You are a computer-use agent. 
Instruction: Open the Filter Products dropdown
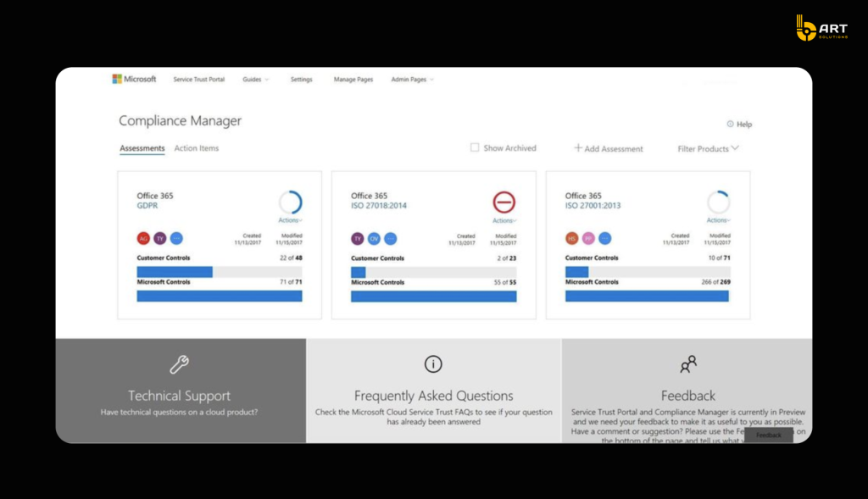(x=708, y=148)
